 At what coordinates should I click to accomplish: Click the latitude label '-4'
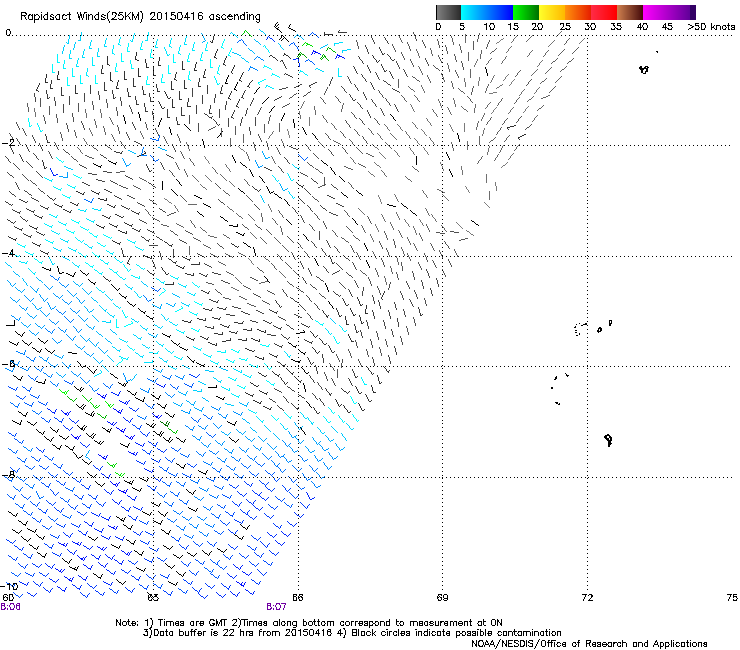[8, 253]
